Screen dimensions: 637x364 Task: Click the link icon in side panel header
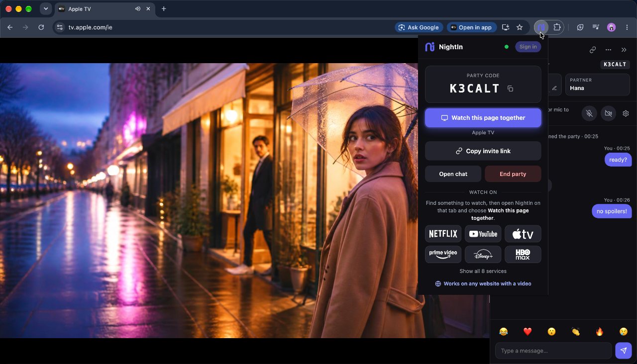593,50
